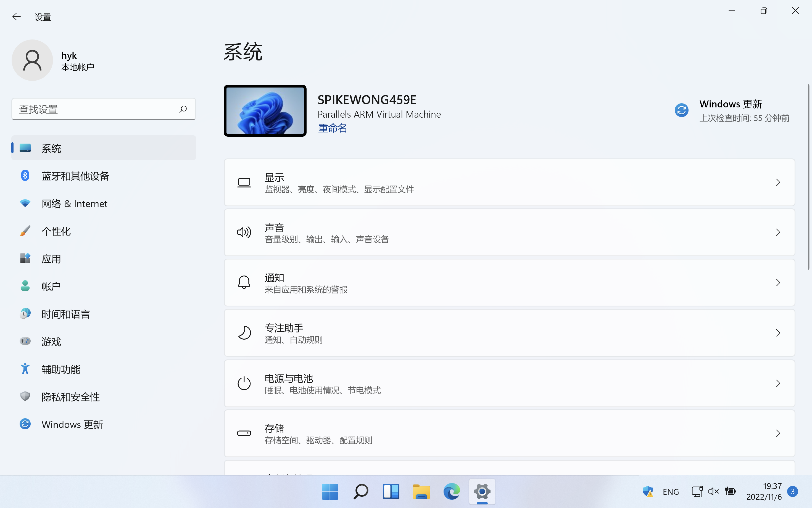This screenshot has height=508, width=812.
Task: Launch Microsoft Edge from taskbar
Action: click(x=452, y=492)
